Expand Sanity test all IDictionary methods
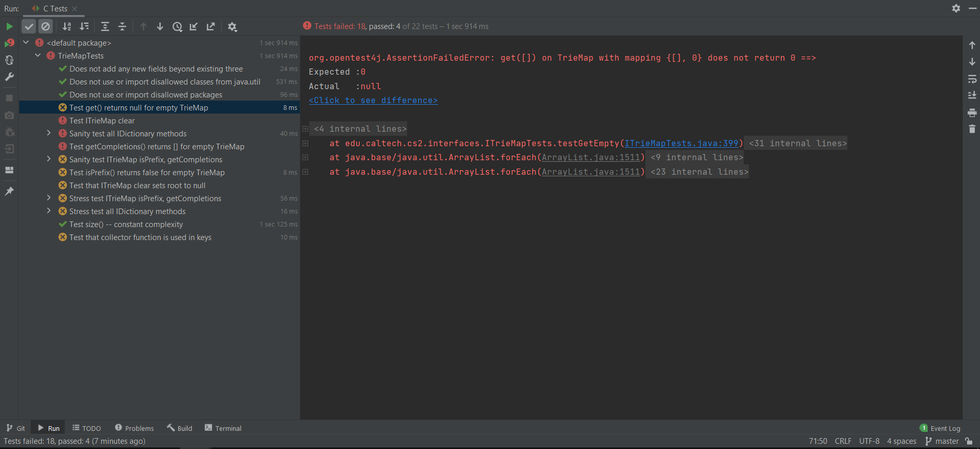This screenshot has height=449, width=980. coord(49,133)
